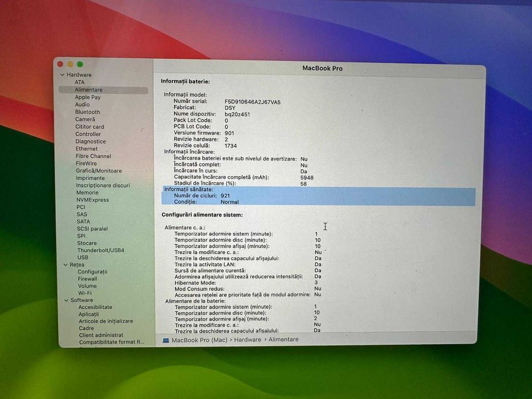Viewport: 532px width, 399px height.
Task: Select SCSI paralel in the sidebar
Action: coord(92,229)
